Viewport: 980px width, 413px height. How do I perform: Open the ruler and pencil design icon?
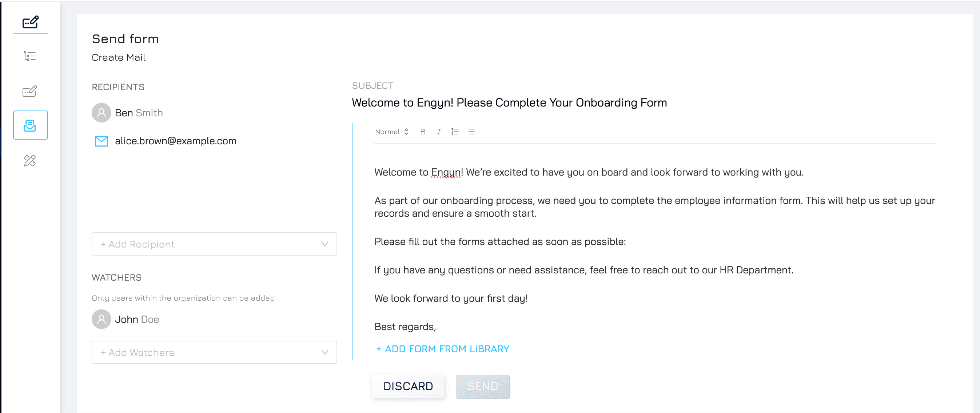(30, 160)
